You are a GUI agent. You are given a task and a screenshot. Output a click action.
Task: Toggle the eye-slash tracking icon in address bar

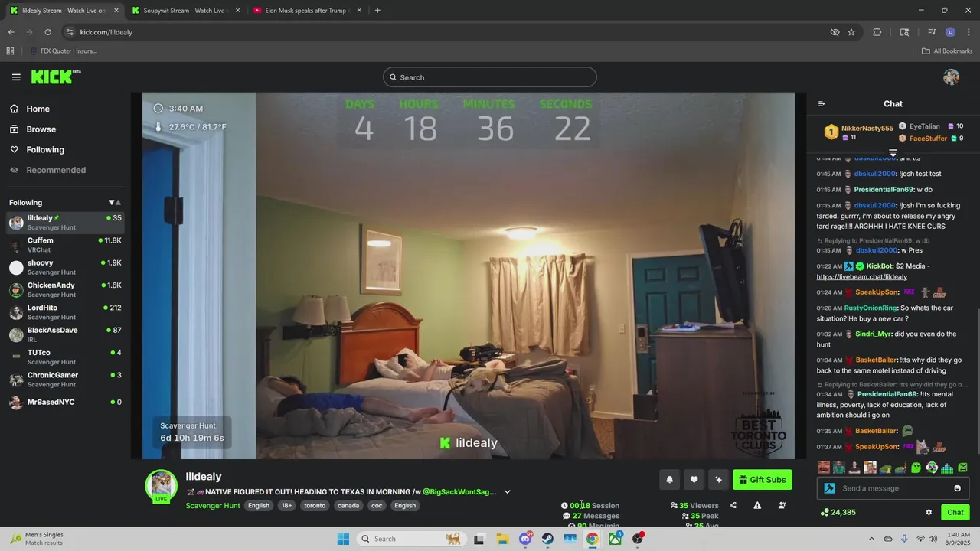click(x=835, y=32)
